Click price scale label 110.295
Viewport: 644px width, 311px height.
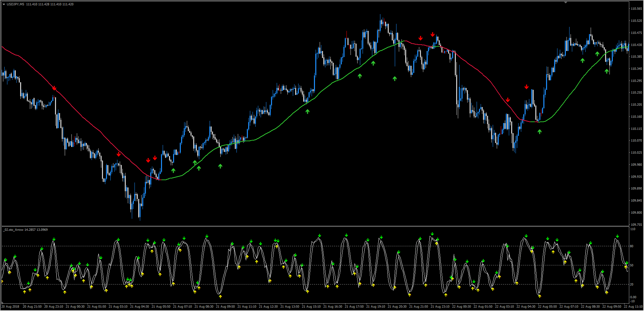point(636,81)
